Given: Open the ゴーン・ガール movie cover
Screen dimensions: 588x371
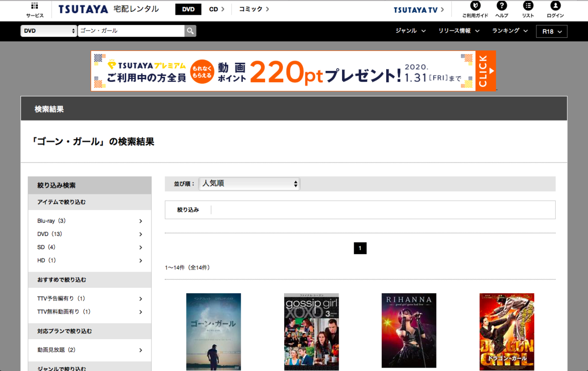Looking at the screenshot, I should click(214, 332).
